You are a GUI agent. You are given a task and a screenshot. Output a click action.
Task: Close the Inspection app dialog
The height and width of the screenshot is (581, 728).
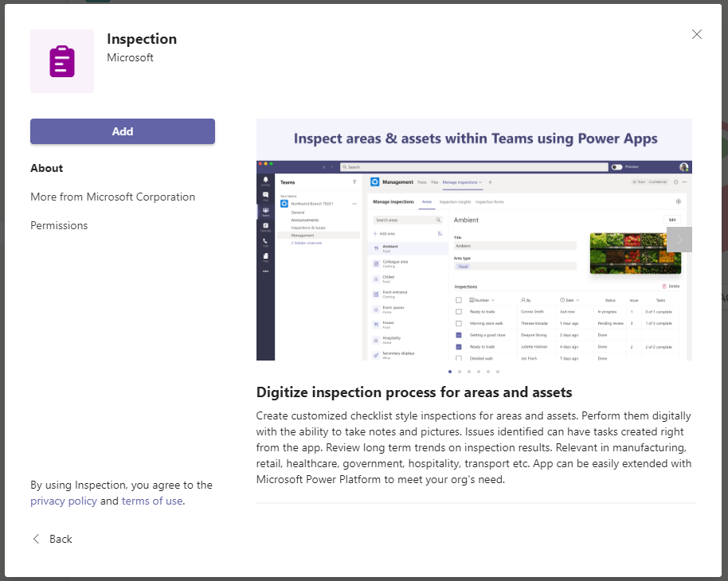(x=696, y=34)
